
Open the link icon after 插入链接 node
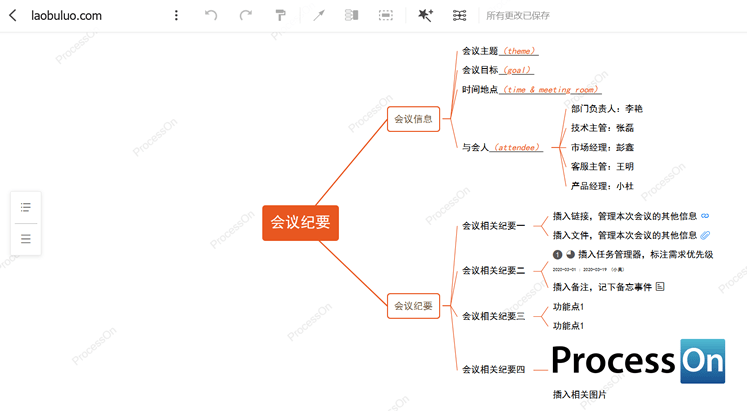(x=705, y=216)
